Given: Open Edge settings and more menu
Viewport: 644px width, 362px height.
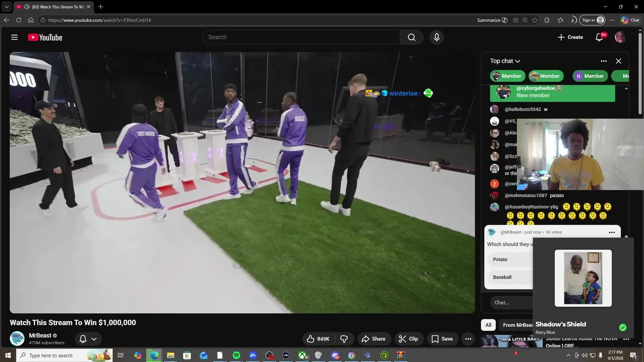Looking at the screenshot, I should (612, 20).
